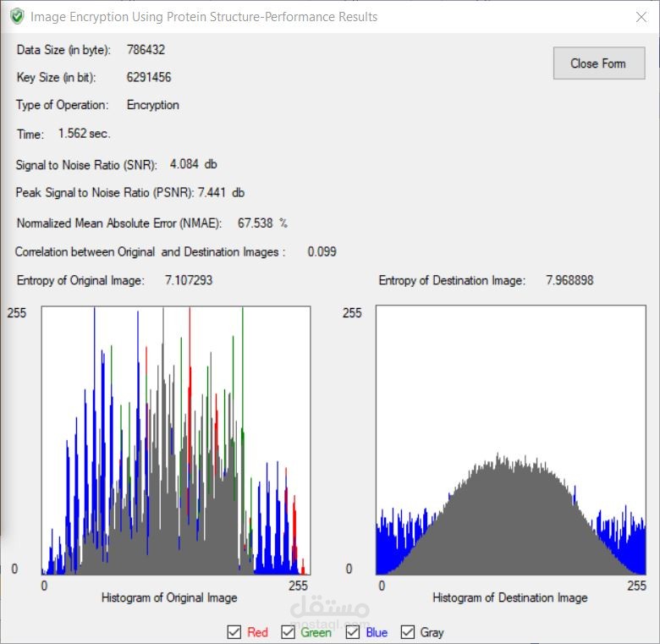Screen dimensions: 660x644
Task: Click the Close Form button
Action: tap(599, 63)
